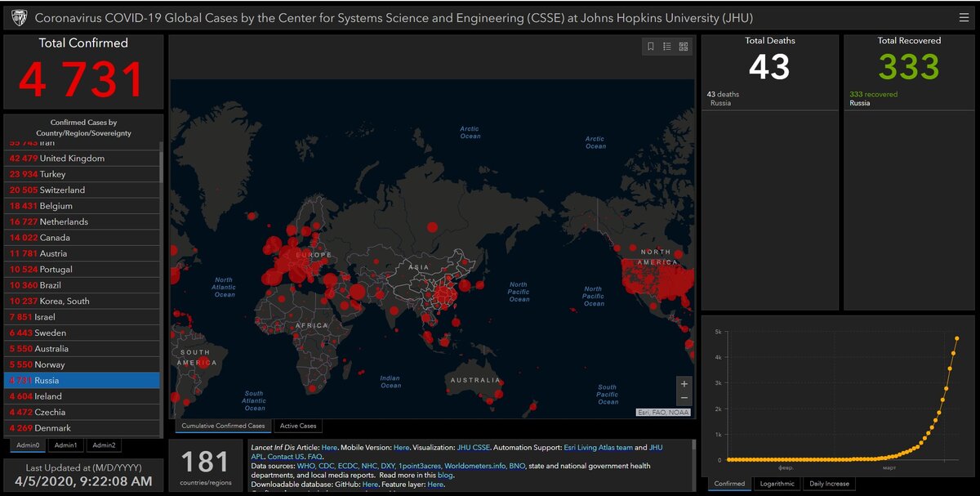Open the Feature layer Here link
Screen dimensions: 980x496
[x=435, y=485]
